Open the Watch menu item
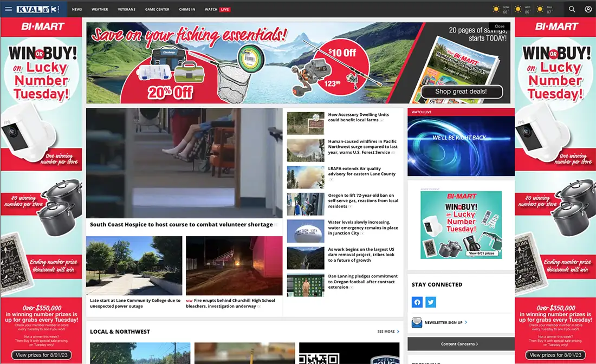 (x=211, y=10)
